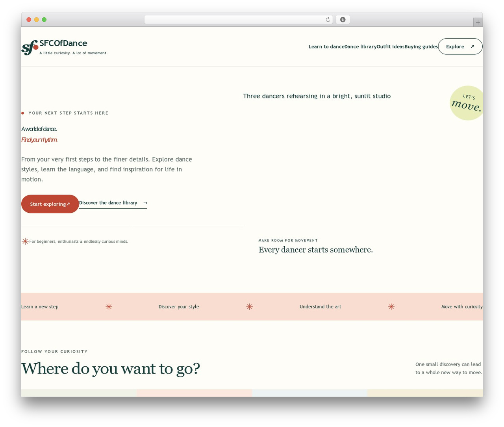Click 'For beginners, enthusiasts' tagline text
Viewport: 504px width, 427px height.
(x=79, y=241)
